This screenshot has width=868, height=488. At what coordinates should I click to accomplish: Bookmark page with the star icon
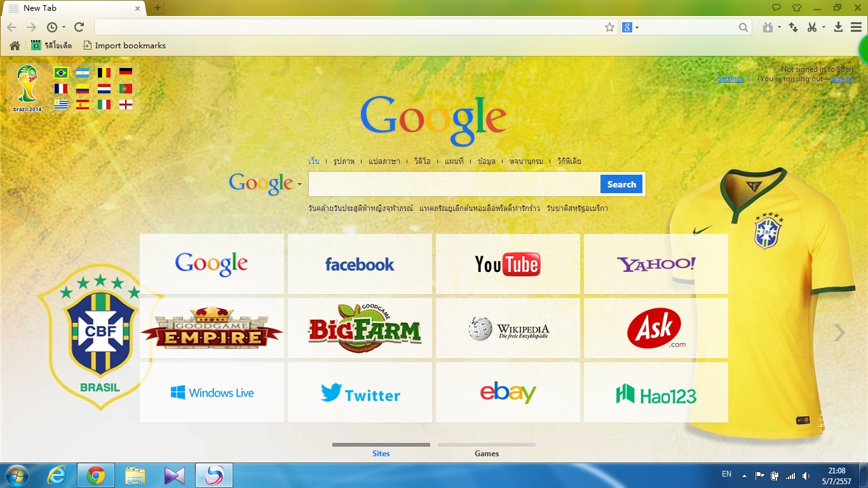[x=609, y=27]
